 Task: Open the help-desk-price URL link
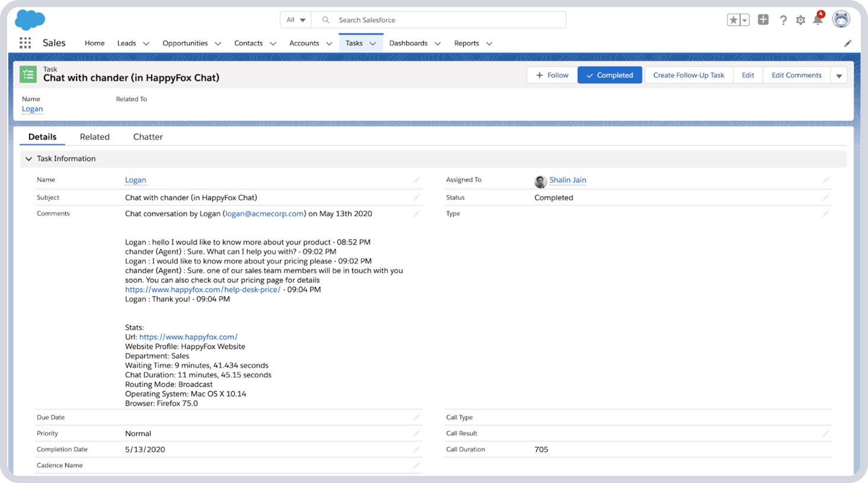203,290
